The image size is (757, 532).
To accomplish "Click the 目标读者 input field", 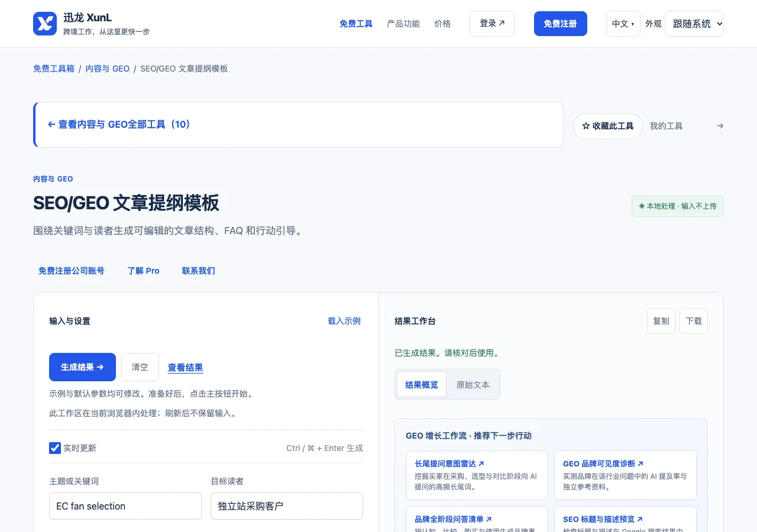I will [x=287, y=506].
